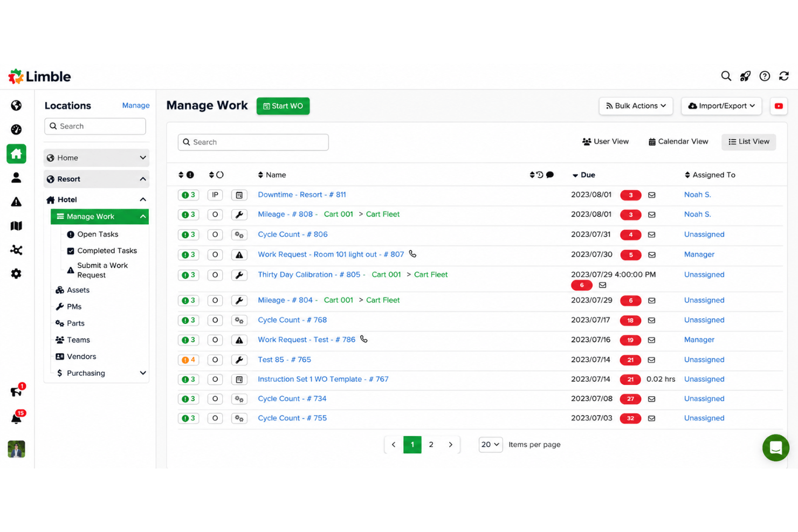Click the red YouTube video icon
Image resolution: width=798 pixels, height=532 pixels.
(779, 106)
